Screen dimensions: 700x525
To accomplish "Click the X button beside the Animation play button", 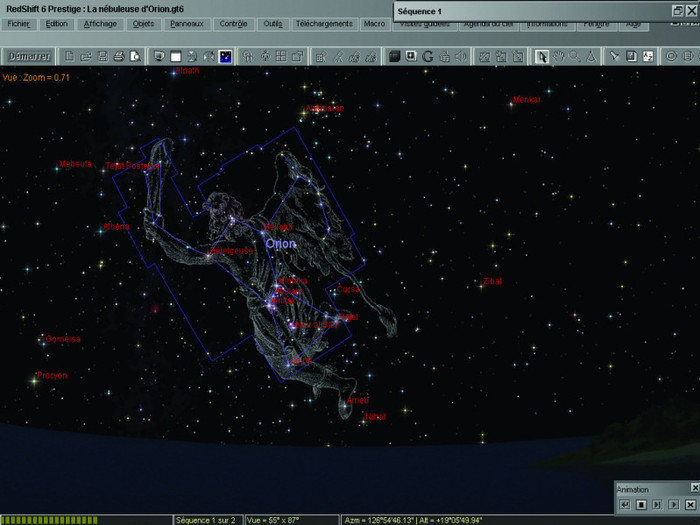I will tap(690, 504).
